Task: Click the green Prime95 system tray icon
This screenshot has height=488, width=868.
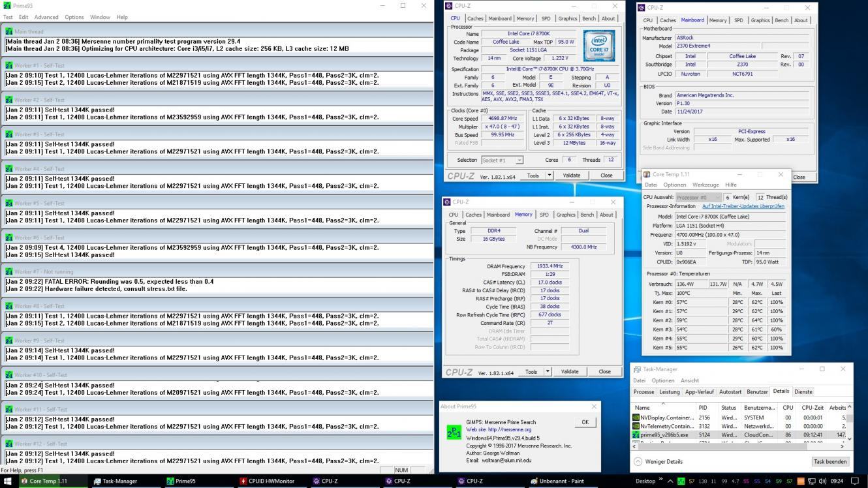Action: coord(681,481)
